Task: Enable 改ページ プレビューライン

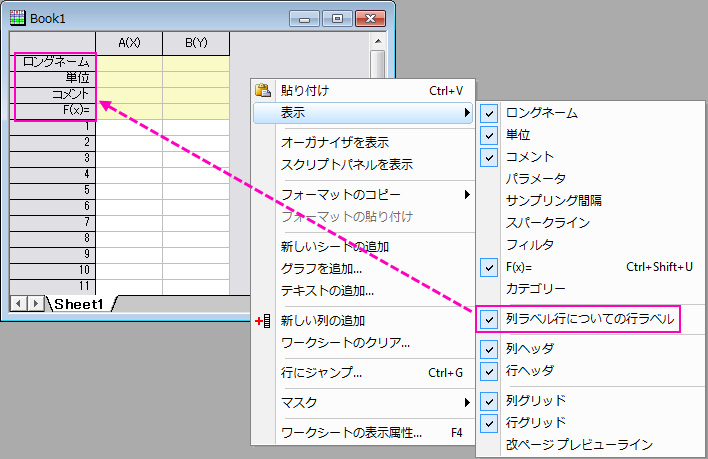Action: point(591,445)
